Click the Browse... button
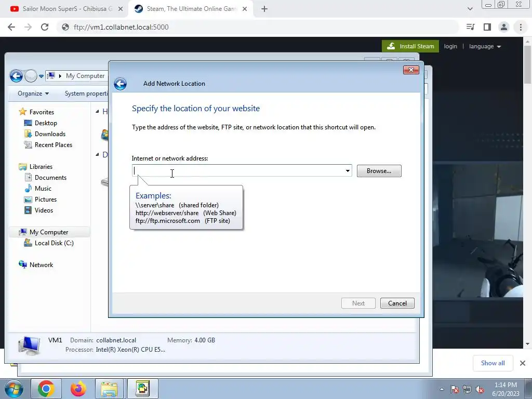The height and width of the screenshot is (399, 532). click(379, 170)
